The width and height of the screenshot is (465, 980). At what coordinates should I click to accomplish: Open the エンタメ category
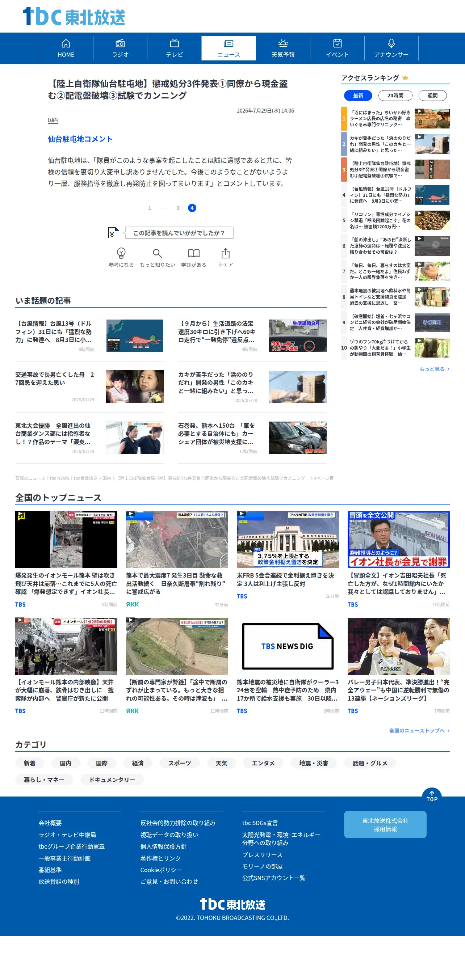click(x=263, y=763)
